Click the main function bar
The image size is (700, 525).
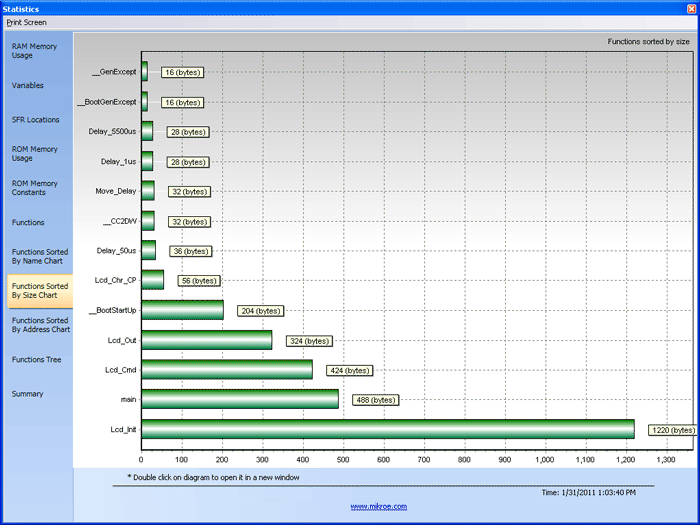pyautogui.click(x=240, y=399)
